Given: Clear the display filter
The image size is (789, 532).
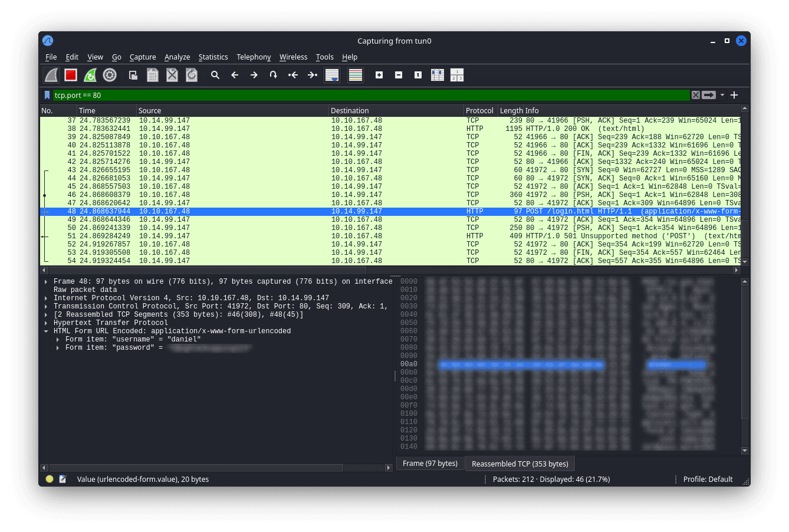Looking at the screenshot, I should (696, 95).
